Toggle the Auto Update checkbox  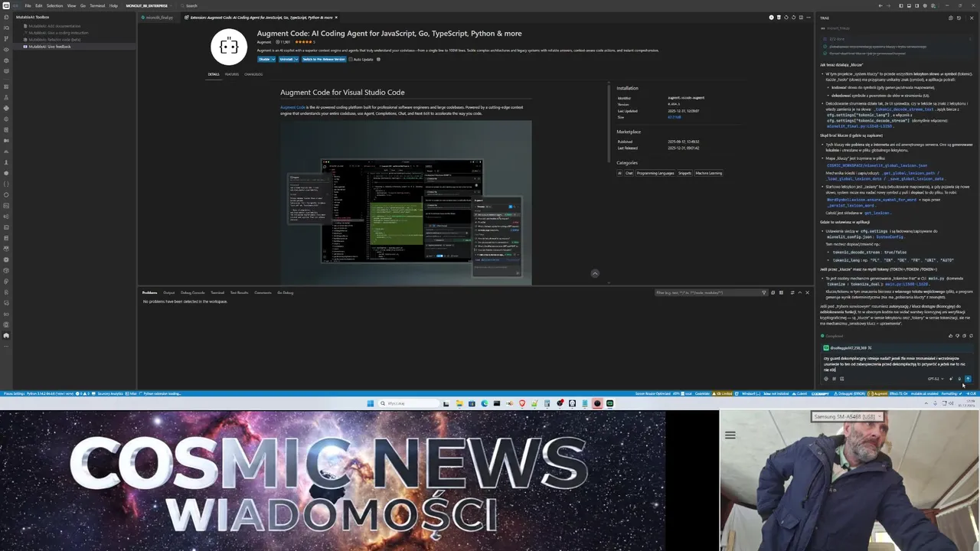click(x=351, y=59)
